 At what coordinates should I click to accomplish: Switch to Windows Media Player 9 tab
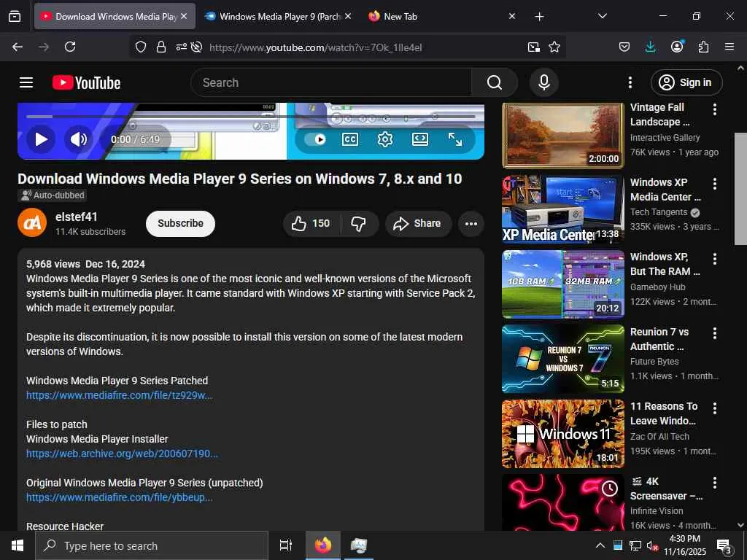[279, 16]
